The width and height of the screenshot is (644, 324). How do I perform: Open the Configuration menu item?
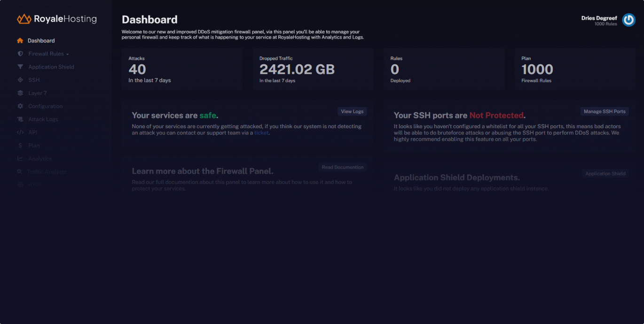coord(45,107)
